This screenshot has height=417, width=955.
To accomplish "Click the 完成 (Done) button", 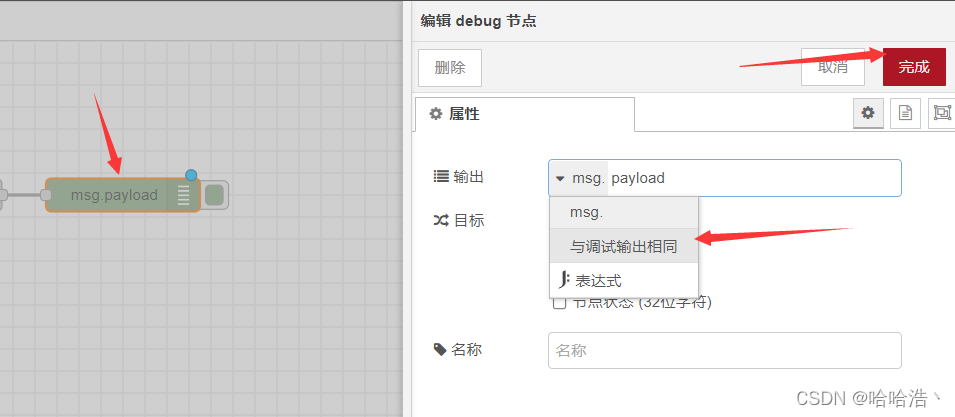I will (x=914, y=68).
